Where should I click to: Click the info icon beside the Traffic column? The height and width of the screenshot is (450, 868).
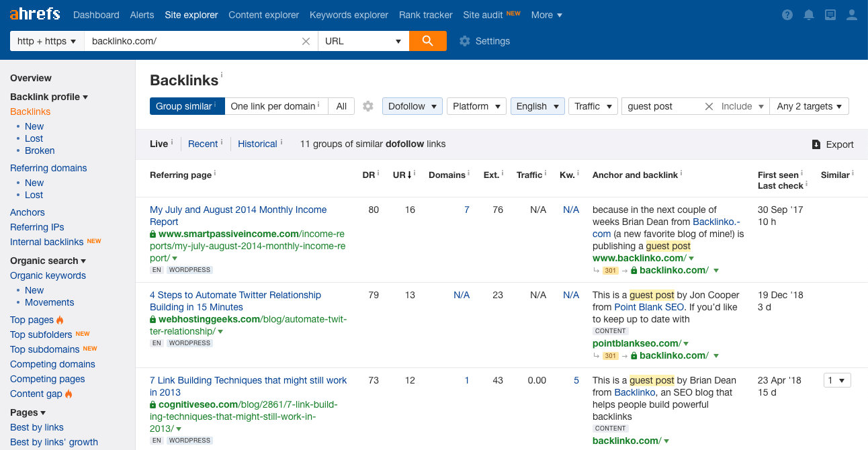(x=547, y=173)
